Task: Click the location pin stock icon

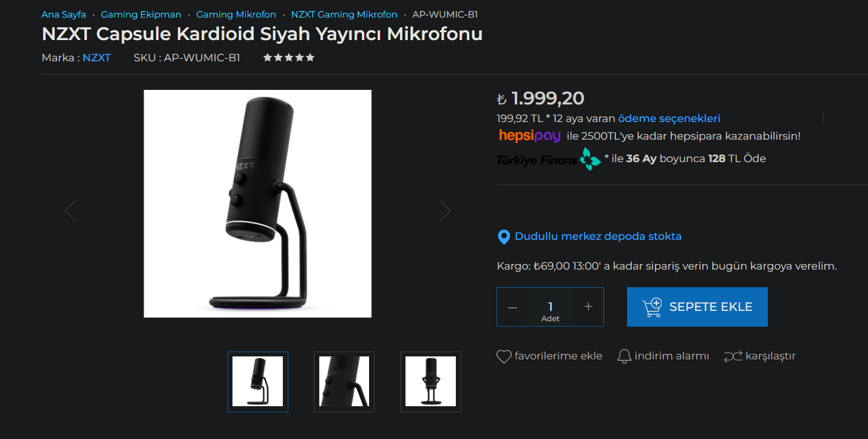Action: 503,237
